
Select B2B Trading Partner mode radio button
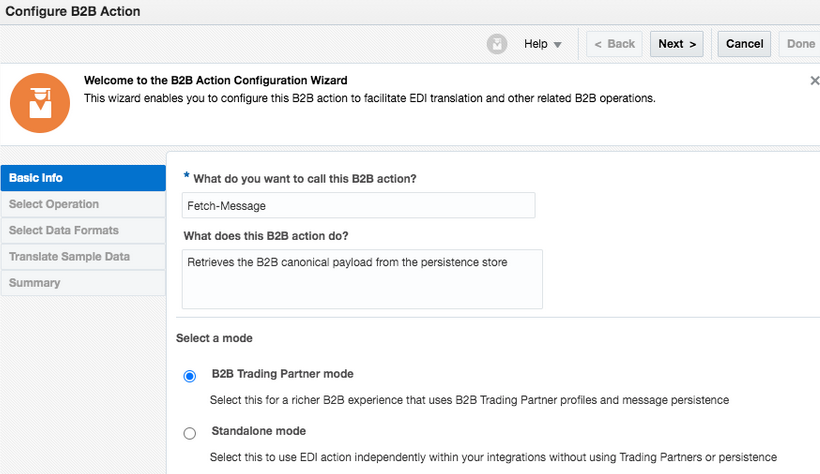(x=190, y=376)
